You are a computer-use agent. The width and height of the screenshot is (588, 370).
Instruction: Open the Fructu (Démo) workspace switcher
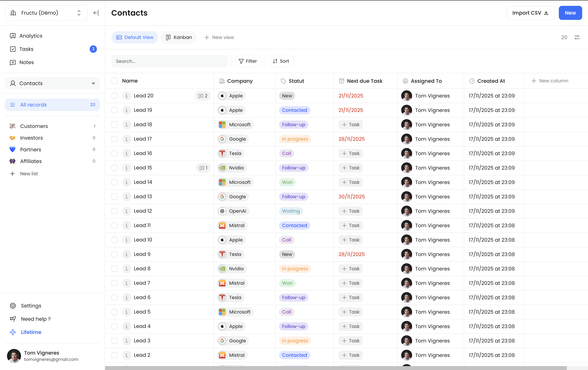(46, 13)
